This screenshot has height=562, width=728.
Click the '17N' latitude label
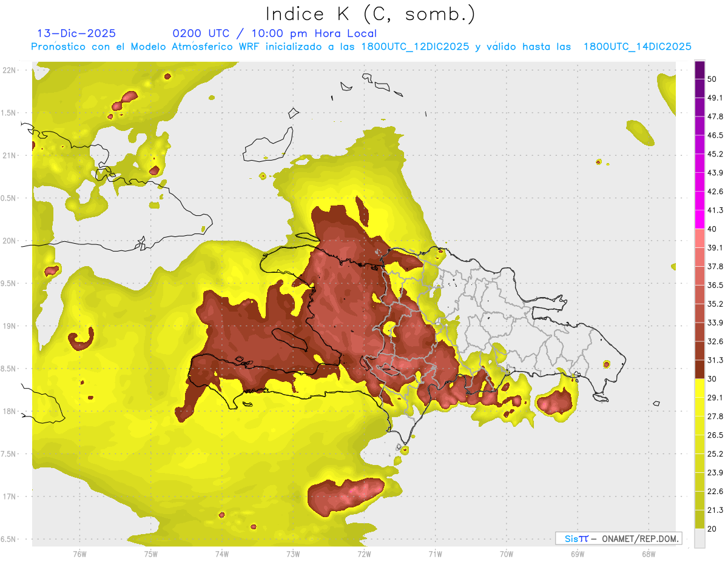(9, 497)
